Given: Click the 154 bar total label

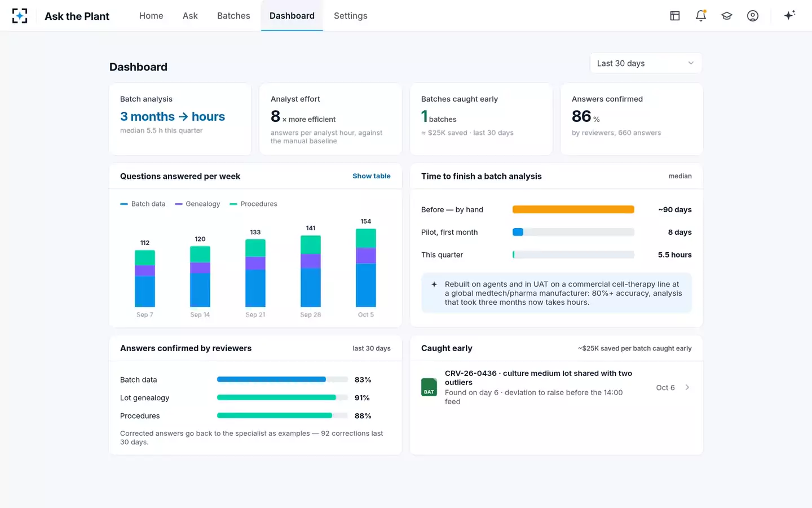Looking at the screenshot, I should click(x=366, y=221).
